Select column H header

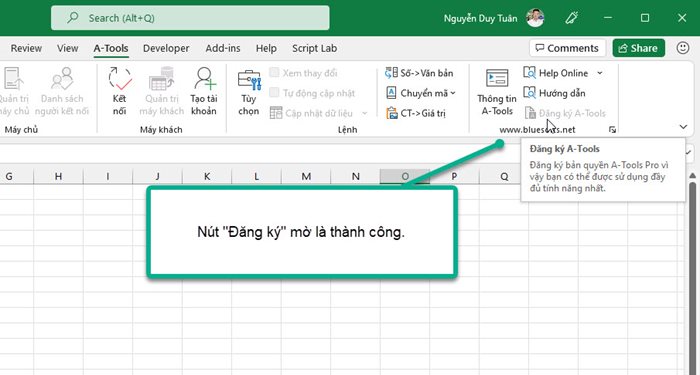point(58,176)
